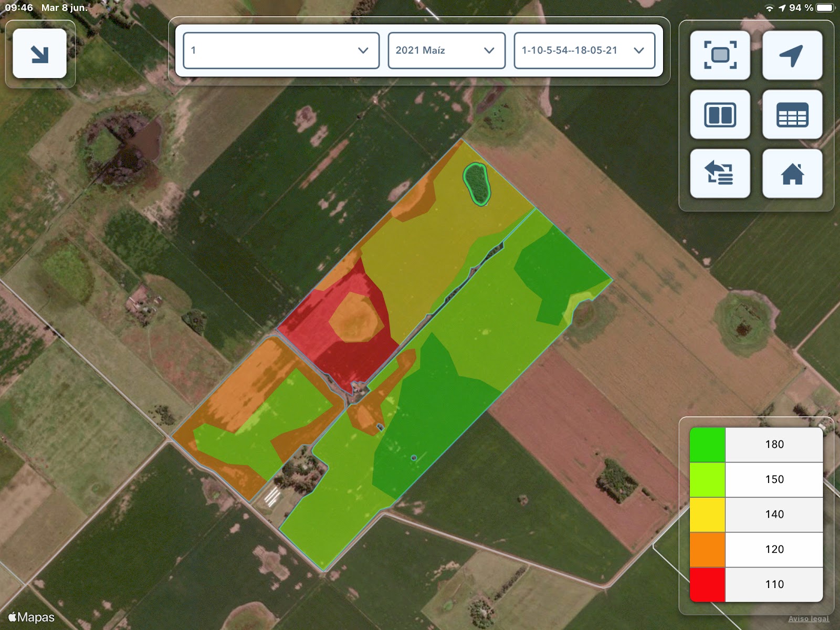
Task: Click legend value 140
Action: tap(774, 514)
